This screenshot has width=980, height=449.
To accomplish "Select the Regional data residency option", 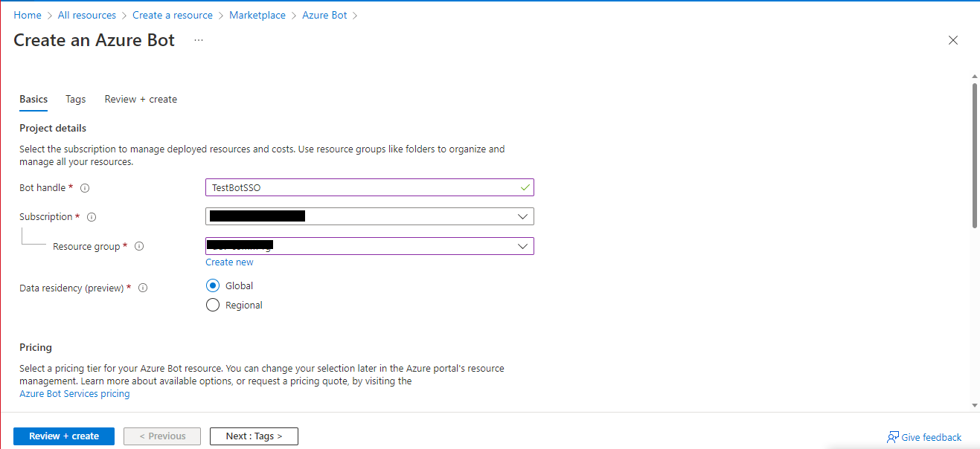I will point(213,305).
